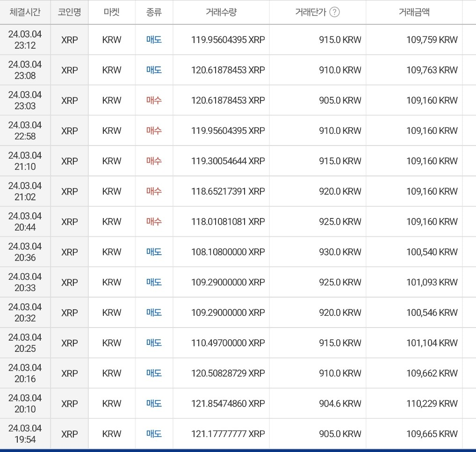The width and height of the screenshot is (476, 452).
Task: Select quantity 118.01081081 XRP
Action: point(228,222)
